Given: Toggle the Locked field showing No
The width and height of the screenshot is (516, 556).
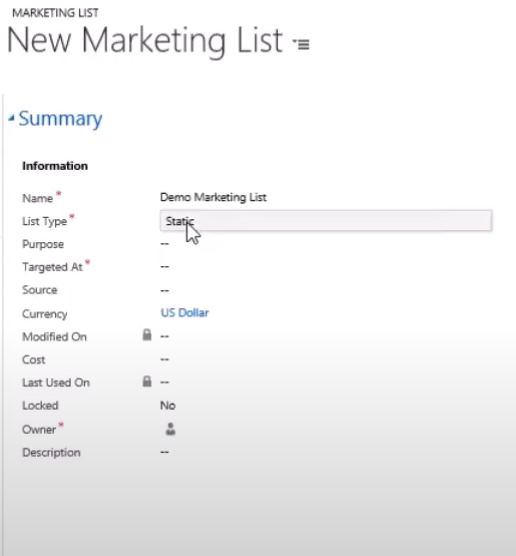Looking at the screenshot, I should tap(168, 405).
